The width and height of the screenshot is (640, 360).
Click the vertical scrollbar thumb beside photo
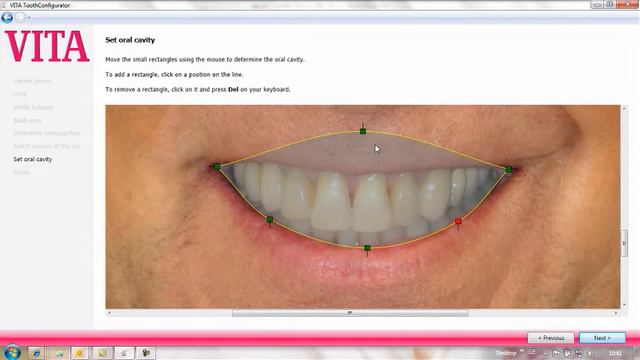[x=624, y=243]
